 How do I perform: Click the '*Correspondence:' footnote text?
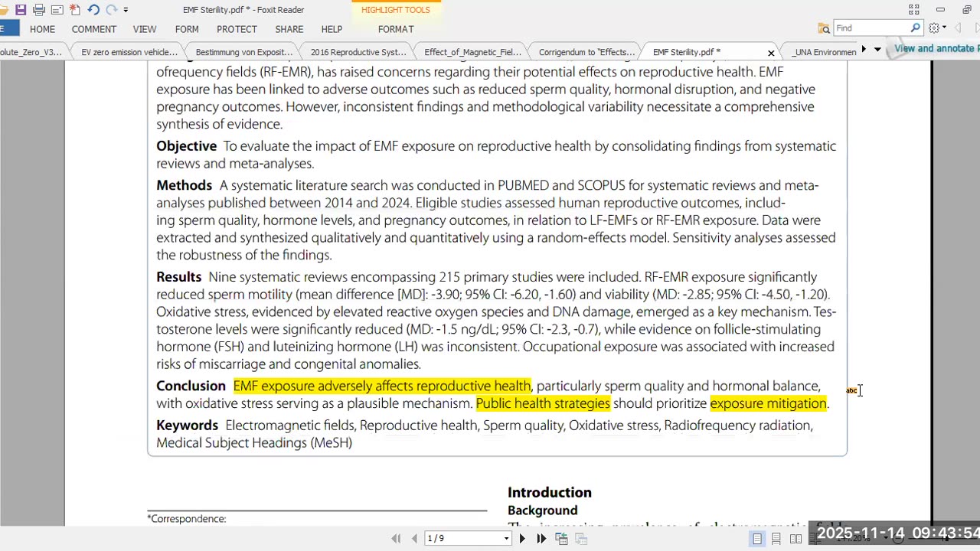(187, 519)
